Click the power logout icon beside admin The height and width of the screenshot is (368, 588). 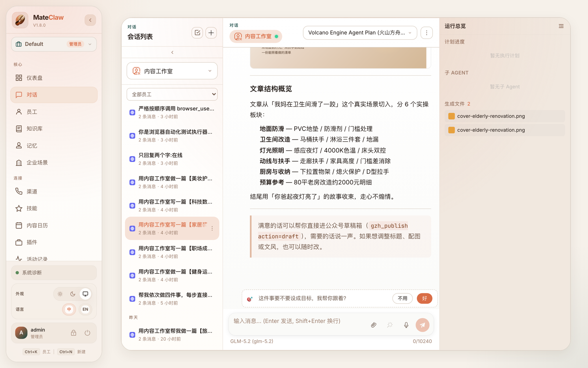87,333
